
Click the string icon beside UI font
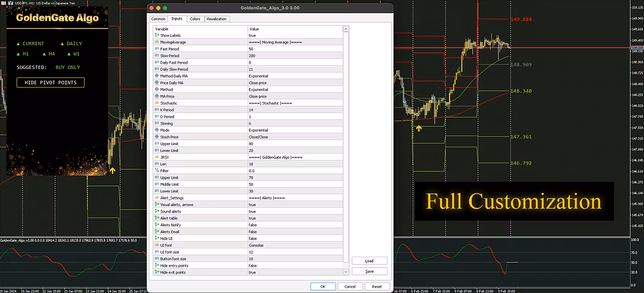[156, 245]
